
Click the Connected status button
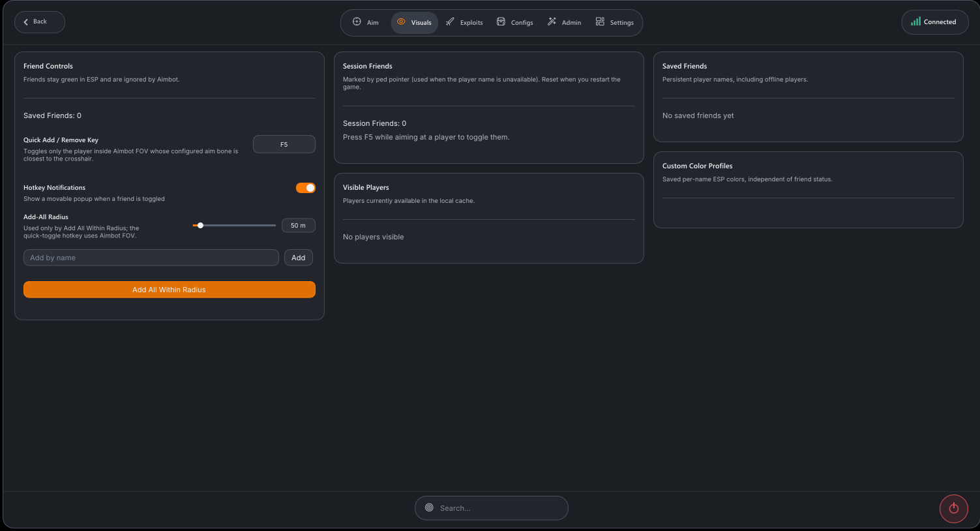[935, 22]
